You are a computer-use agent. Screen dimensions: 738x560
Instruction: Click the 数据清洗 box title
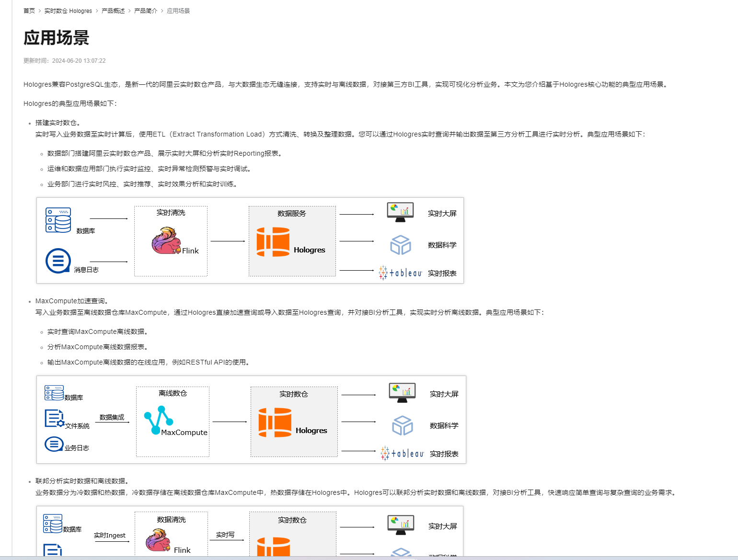(x=171, y=520)
